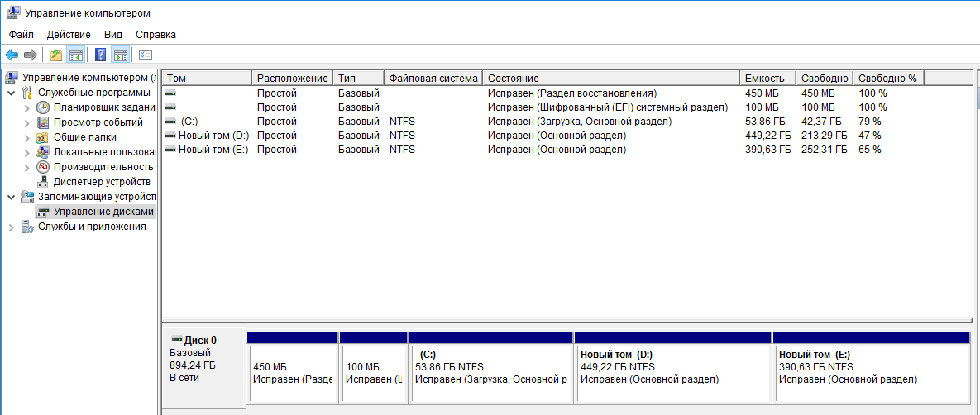Click the 47 % free percent cell
Viewport: 980px width, 415px height.
(x=869, y=135)
